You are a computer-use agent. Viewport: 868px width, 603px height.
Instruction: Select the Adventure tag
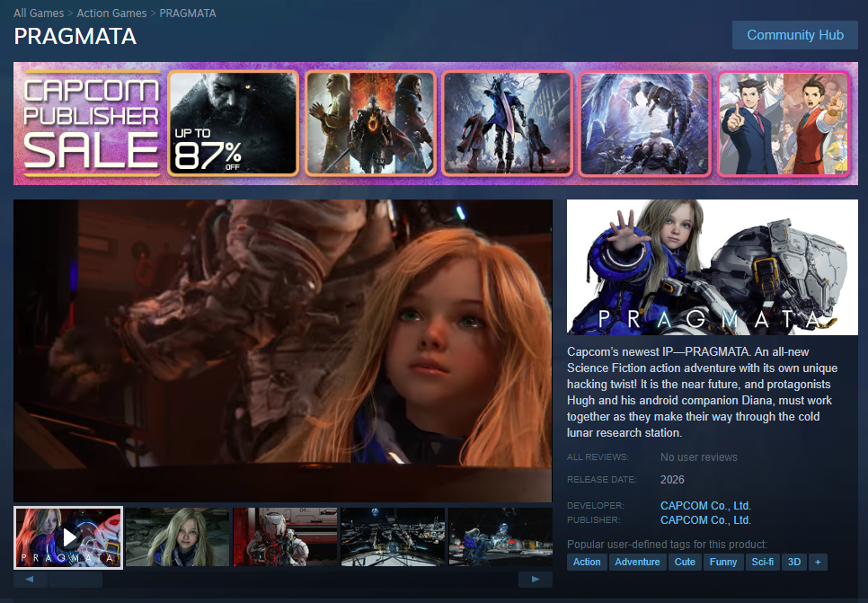coord(637,562)
